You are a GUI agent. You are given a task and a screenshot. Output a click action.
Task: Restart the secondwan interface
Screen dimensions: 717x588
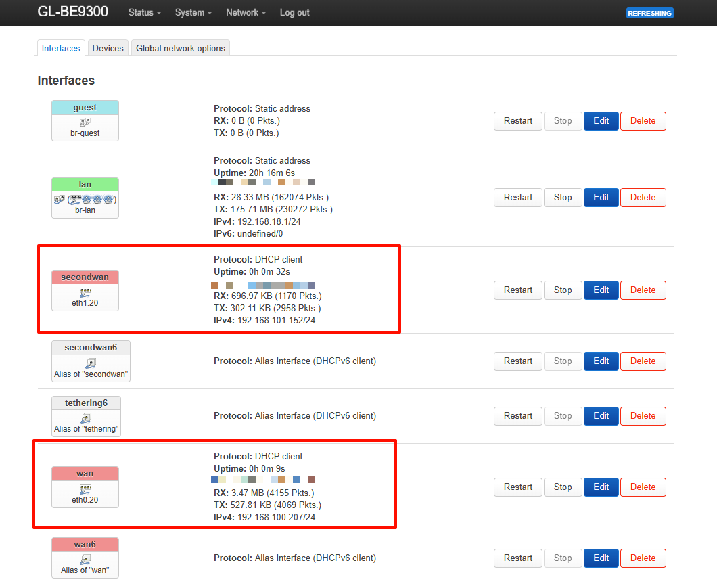[517, 290]
